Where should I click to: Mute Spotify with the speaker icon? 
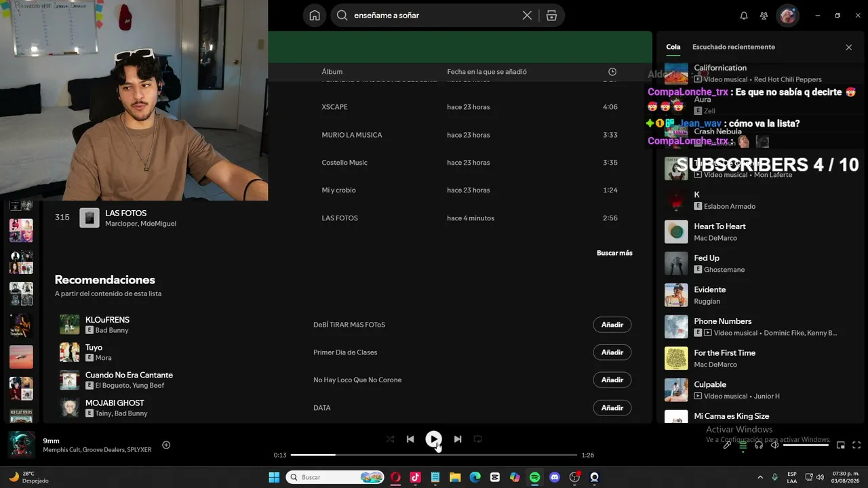click(774, 445)
